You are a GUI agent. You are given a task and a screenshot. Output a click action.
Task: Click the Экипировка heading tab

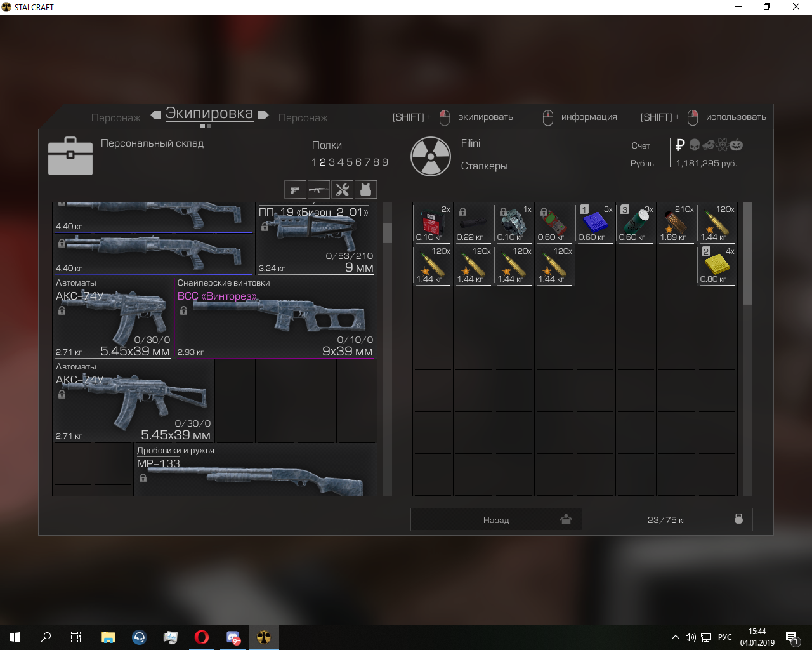(209, 114)
